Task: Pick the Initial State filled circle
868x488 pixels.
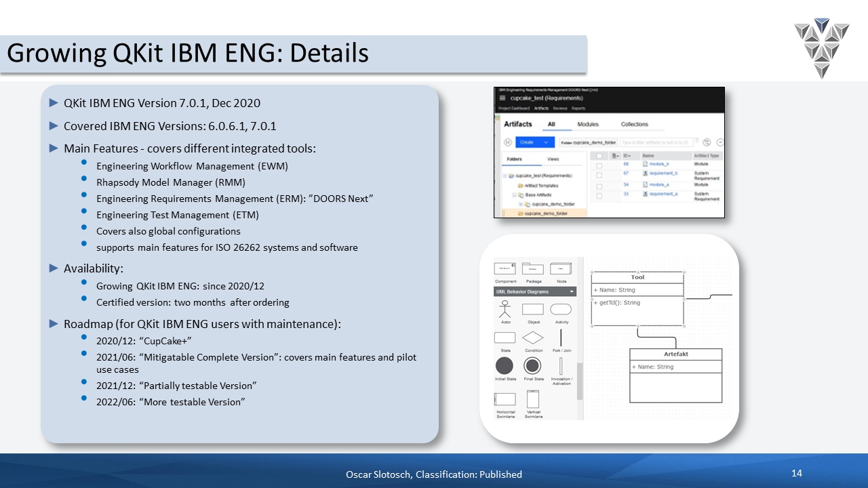Action: (505, 366)
